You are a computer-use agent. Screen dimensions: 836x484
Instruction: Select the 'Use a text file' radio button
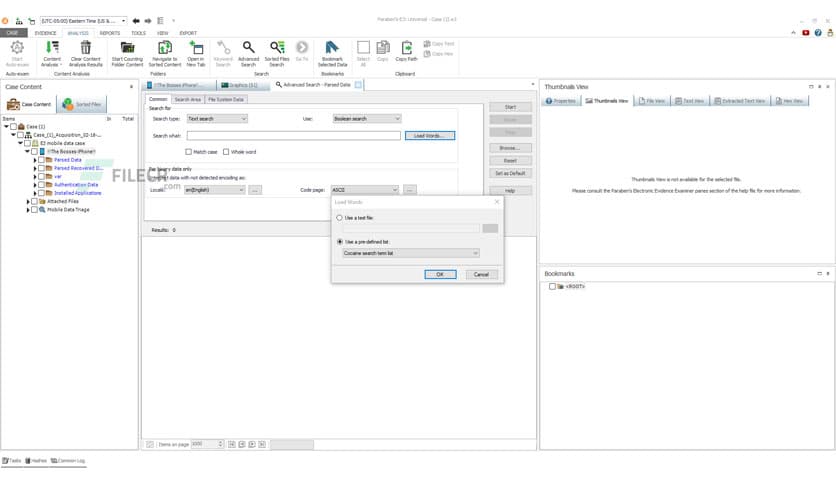tap(340, 218)
